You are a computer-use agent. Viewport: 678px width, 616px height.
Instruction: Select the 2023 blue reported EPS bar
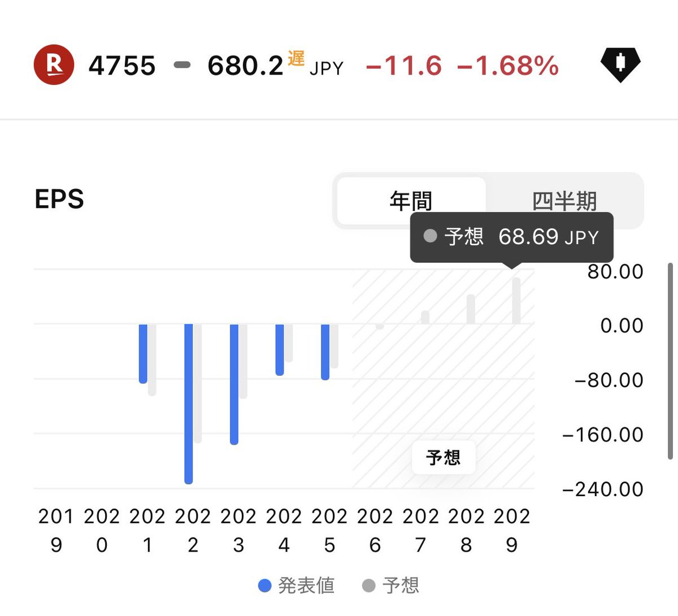pos(234,384)
